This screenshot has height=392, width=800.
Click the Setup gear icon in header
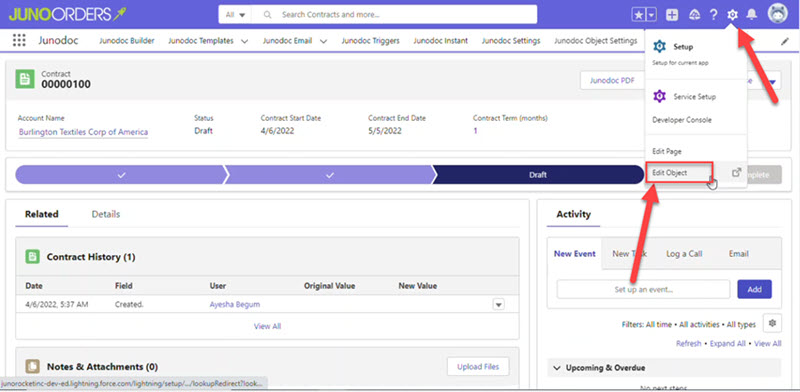[733, 15]
